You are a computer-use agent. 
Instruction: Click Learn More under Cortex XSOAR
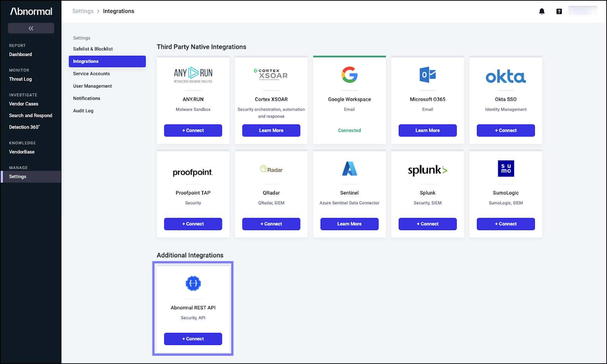[271, 130]
